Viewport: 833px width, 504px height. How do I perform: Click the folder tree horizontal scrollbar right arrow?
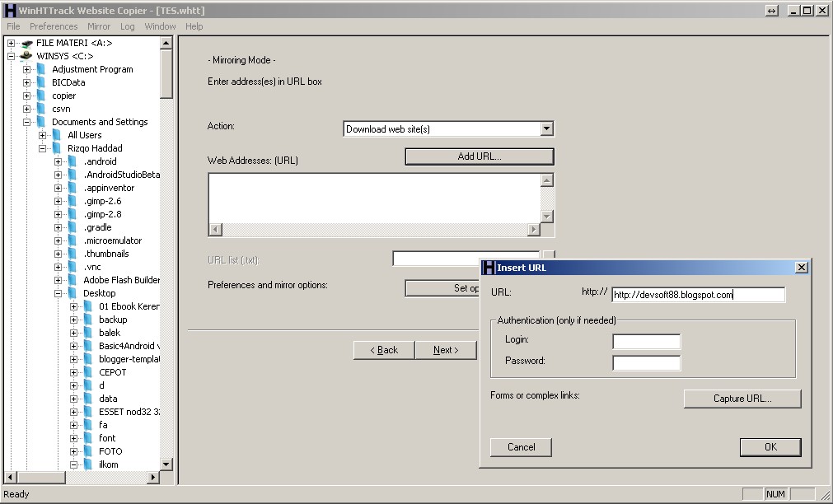point(152,478)
